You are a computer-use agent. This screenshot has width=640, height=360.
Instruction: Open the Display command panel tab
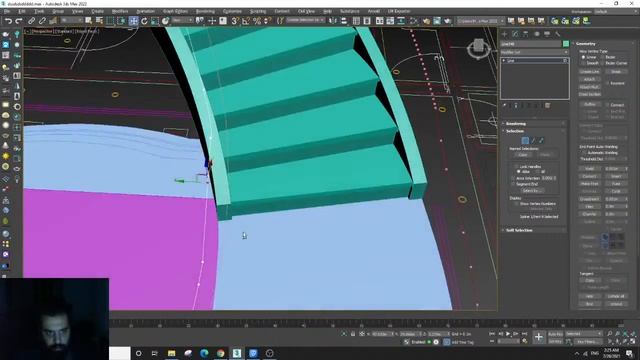coord(547,34)
